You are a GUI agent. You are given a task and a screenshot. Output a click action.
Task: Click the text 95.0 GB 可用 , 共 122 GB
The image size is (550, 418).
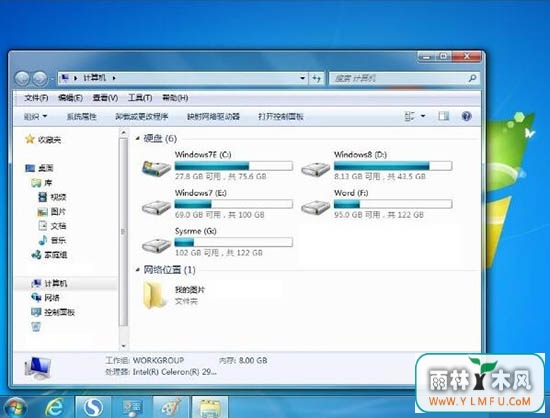[379, 215]
